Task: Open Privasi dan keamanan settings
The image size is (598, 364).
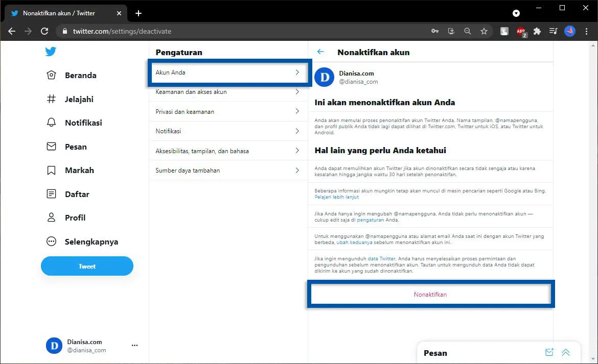Action: (228, 111)
